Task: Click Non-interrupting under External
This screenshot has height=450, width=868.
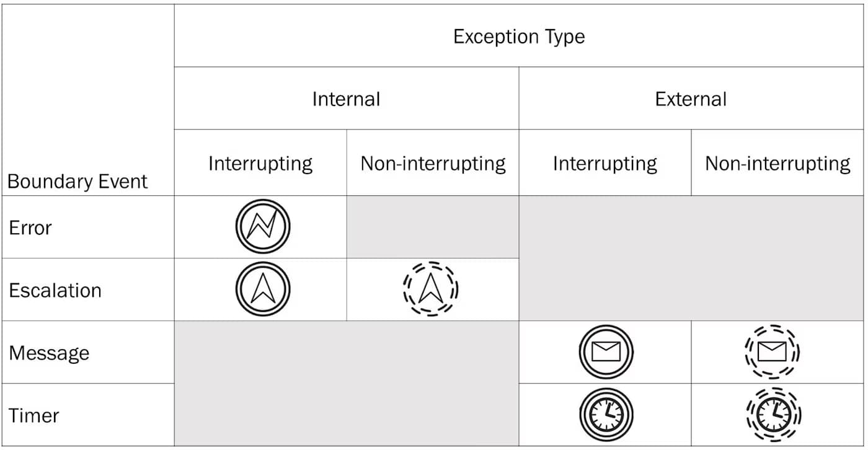Action: 777,164
